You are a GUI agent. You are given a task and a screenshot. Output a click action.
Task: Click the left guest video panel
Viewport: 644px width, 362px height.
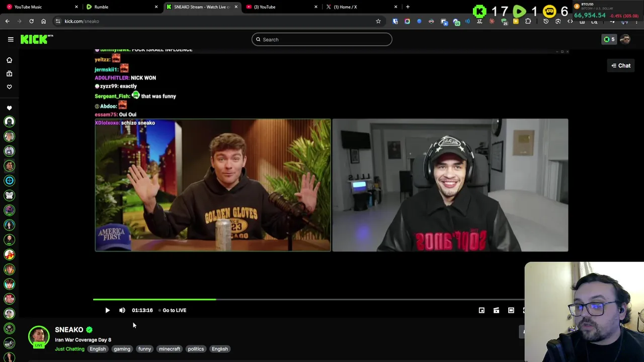(213, 185)
